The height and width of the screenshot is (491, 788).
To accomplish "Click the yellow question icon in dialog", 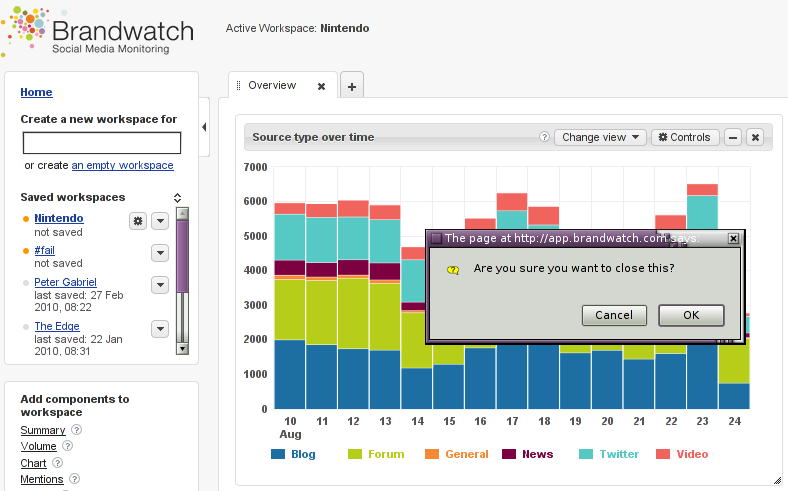I will point(453,270).
